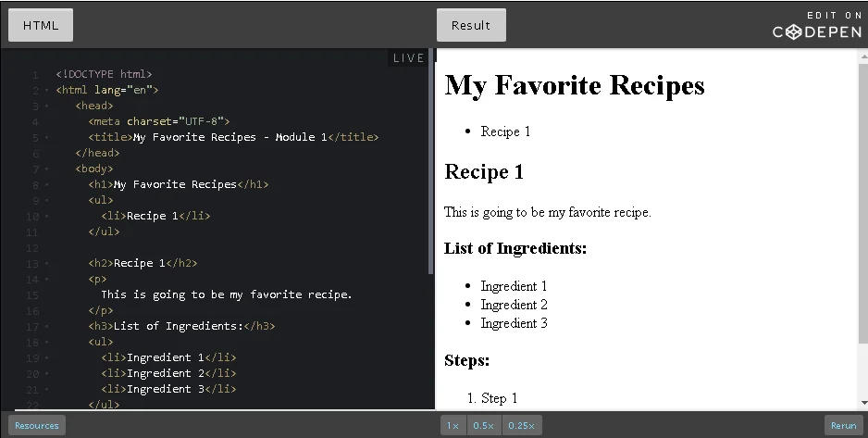
Task: Set preview zoom to 0.5x
Action: point(483,425)
